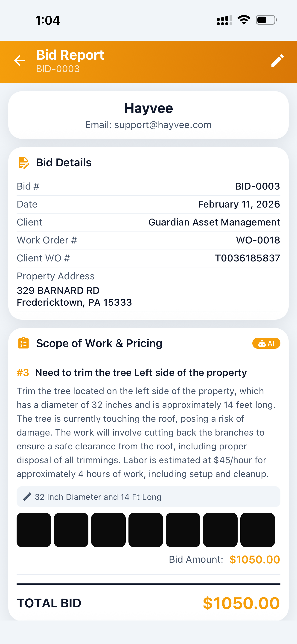Open the fourth photo thumbnail
297x644 pixels.
pyautogui.click(x=146, y=530)
